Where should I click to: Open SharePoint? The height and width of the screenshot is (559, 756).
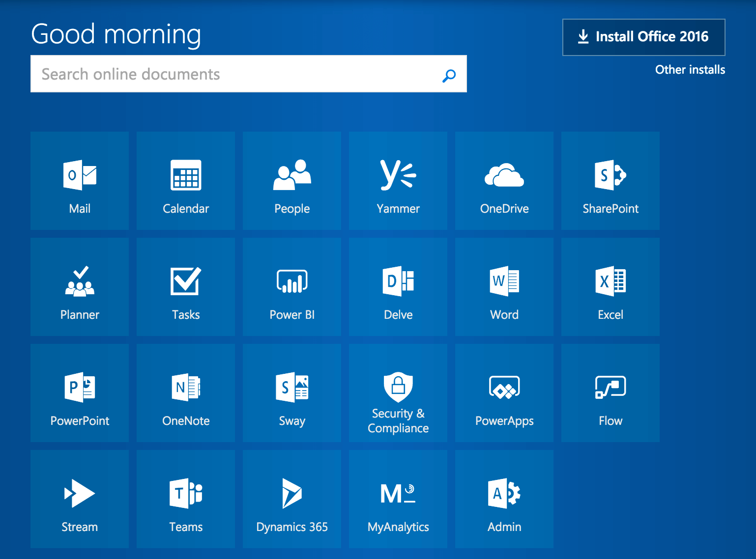[x=610, y=181]
